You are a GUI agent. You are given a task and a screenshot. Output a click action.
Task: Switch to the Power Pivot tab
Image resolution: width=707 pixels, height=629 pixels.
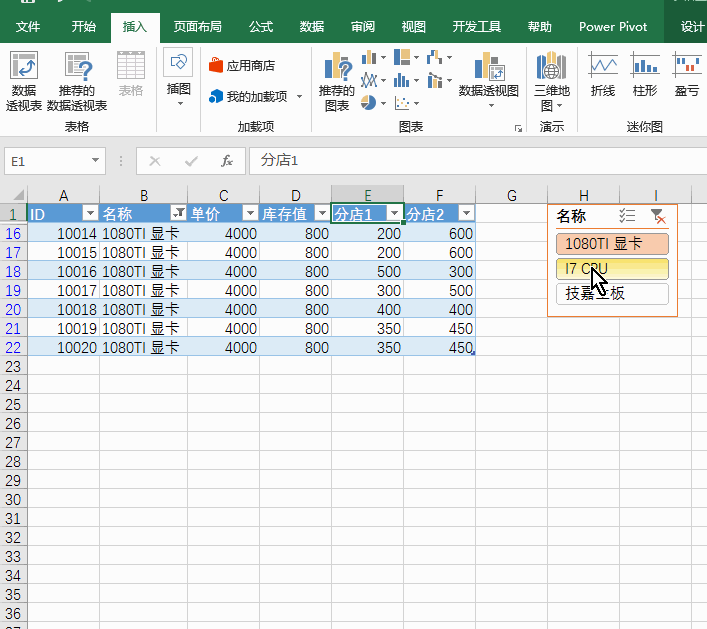[613, 27]
